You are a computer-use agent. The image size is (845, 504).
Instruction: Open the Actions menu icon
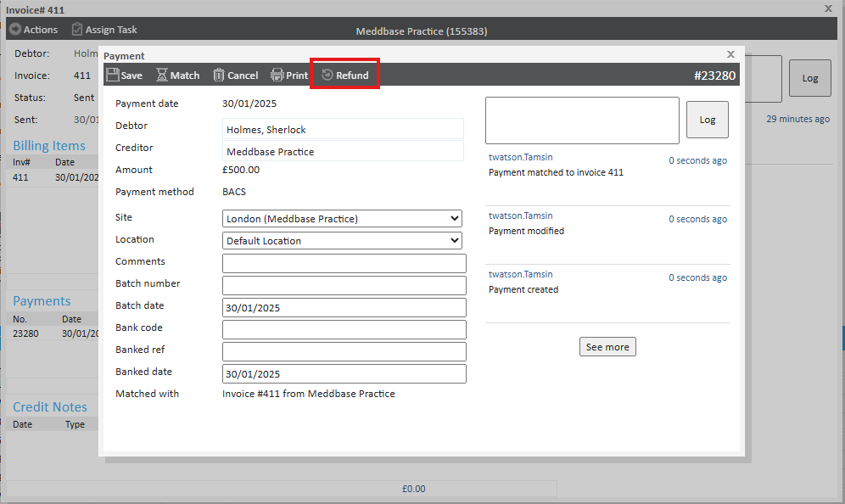[x=14, y=30]
